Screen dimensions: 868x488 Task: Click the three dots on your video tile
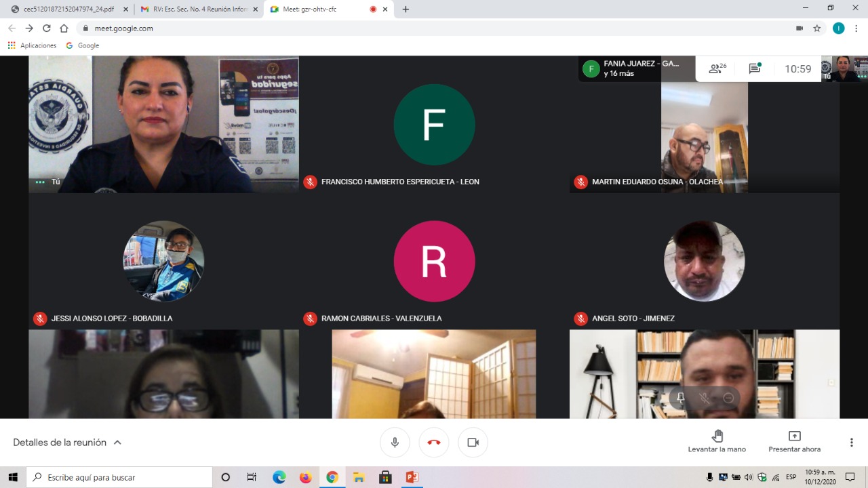click(40, 182)
